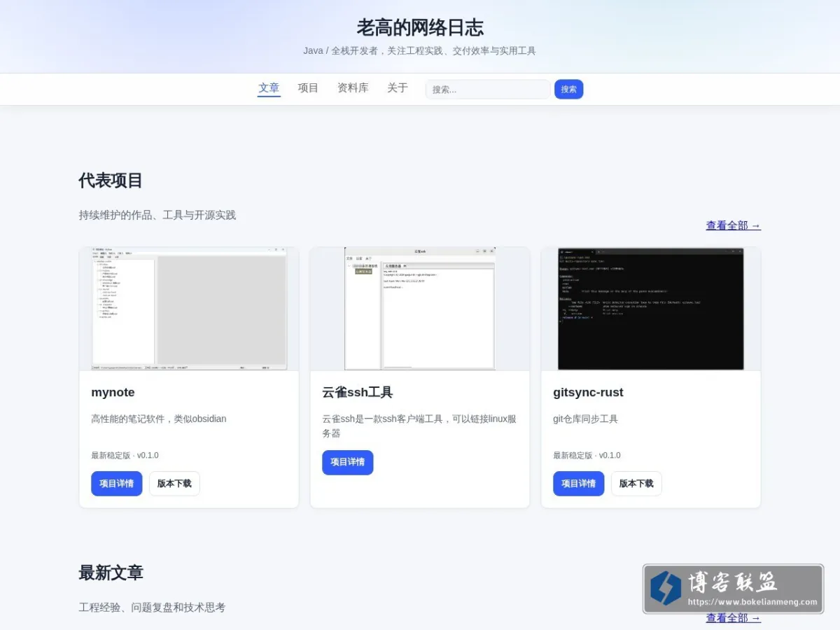Open 项目详情 for 云雀ssh工具
This screenshot has height=630, width=840.
tap(348, 463)
